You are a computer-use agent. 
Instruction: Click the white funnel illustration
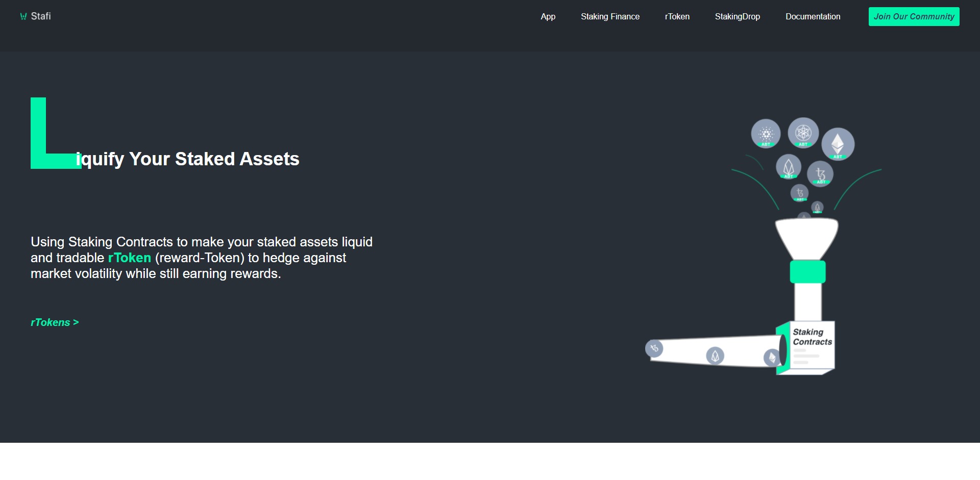click(x=806, y=239)
